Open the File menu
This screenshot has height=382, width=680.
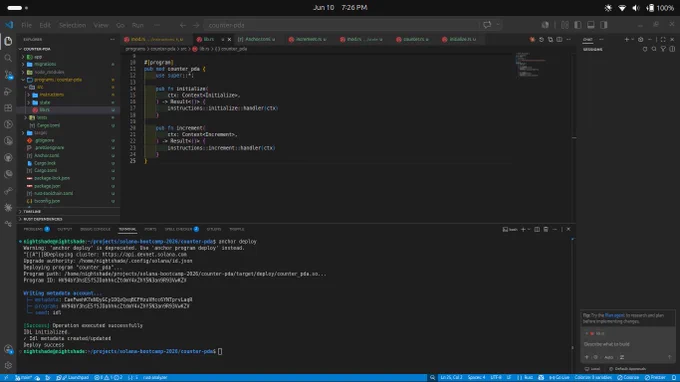click(x=26, y=25)
